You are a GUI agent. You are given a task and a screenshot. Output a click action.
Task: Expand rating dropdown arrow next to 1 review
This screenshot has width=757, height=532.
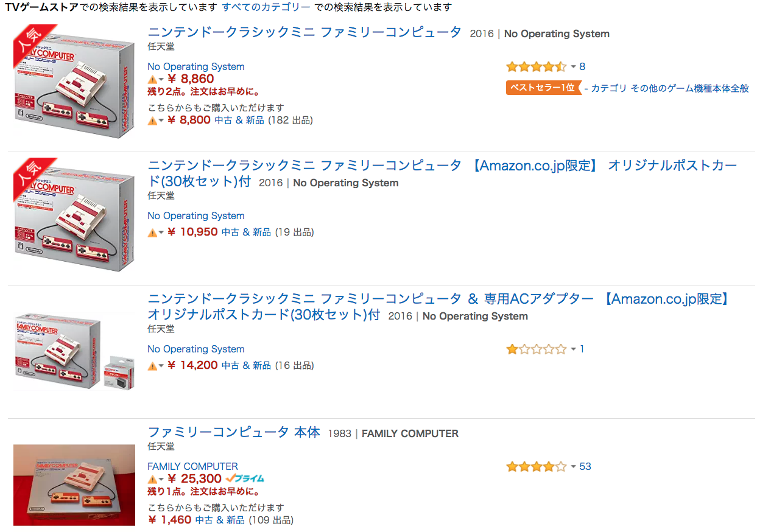(573, 349)
